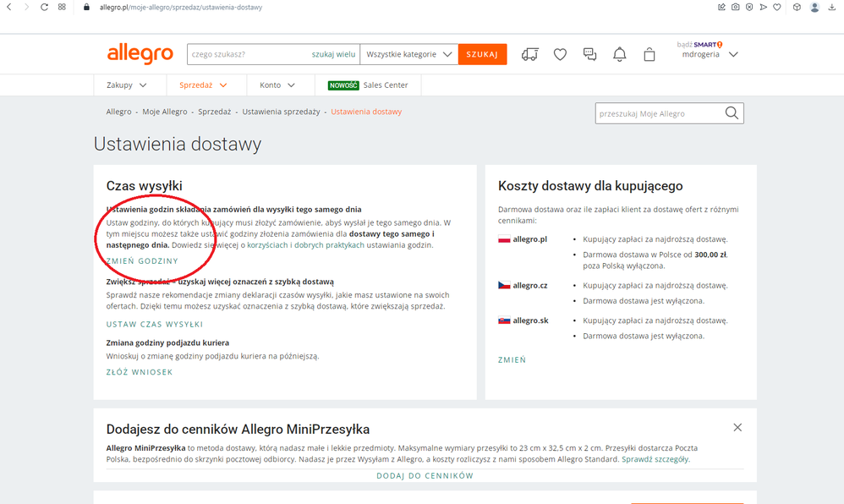Click Dodajesz do cenników Allegro MiniPrzesyłka heading

click(238, 429)
